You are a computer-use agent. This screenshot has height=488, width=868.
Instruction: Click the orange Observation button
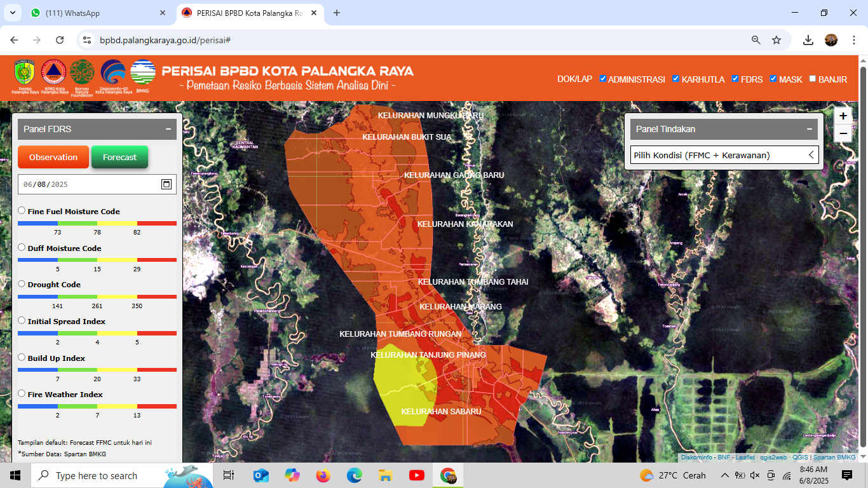(x=53, y=157)
